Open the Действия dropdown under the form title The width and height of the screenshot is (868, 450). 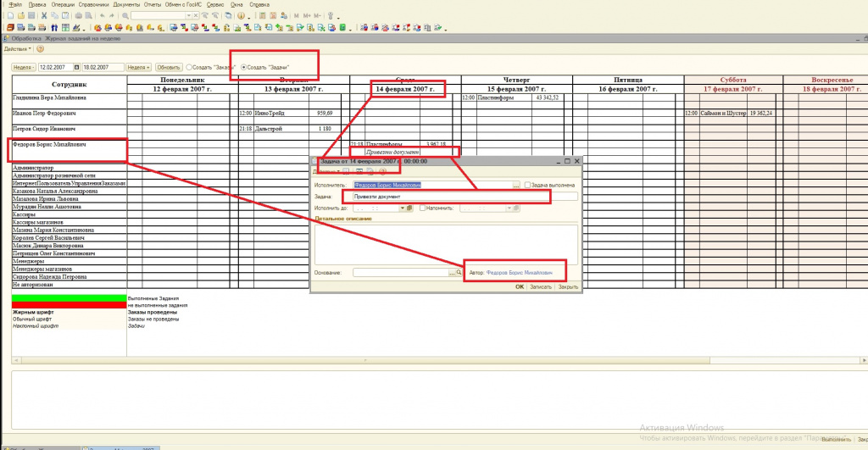pyautogui.click(x=17, y=48)
